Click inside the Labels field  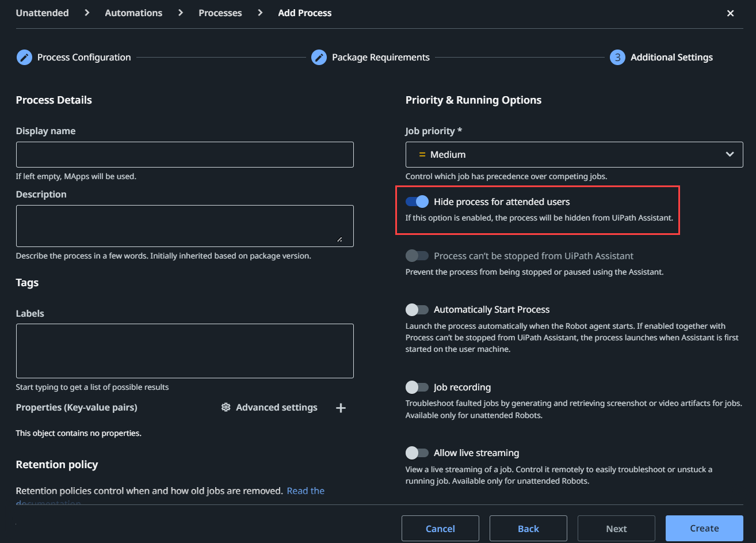[184, 351]
